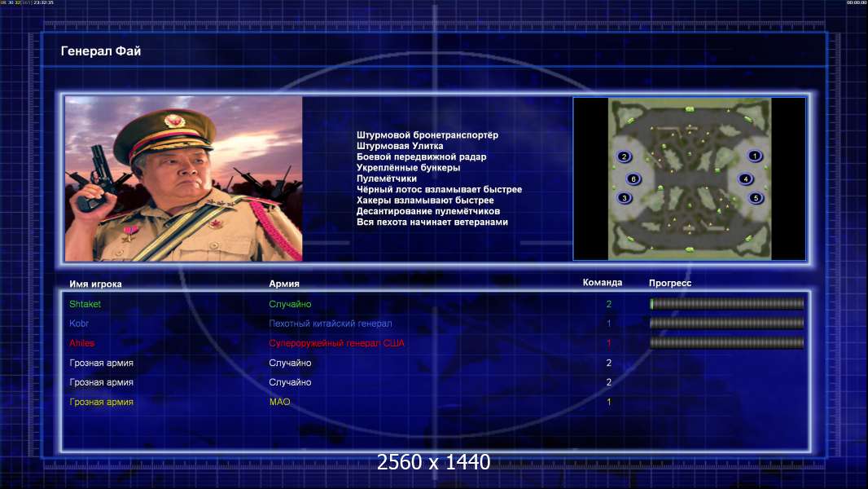
Task: Click army text Супероружейный генерал США
Action: tap(336, 343)
